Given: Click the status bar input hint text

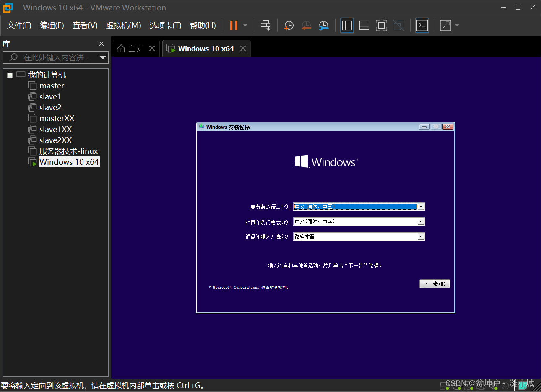Looking at the screenshot, I should click(x=103, y=385).
